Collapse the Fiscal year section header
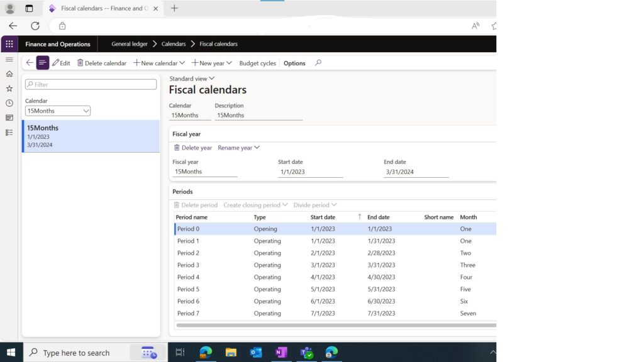The image size is (644, 362). point(186,134)
